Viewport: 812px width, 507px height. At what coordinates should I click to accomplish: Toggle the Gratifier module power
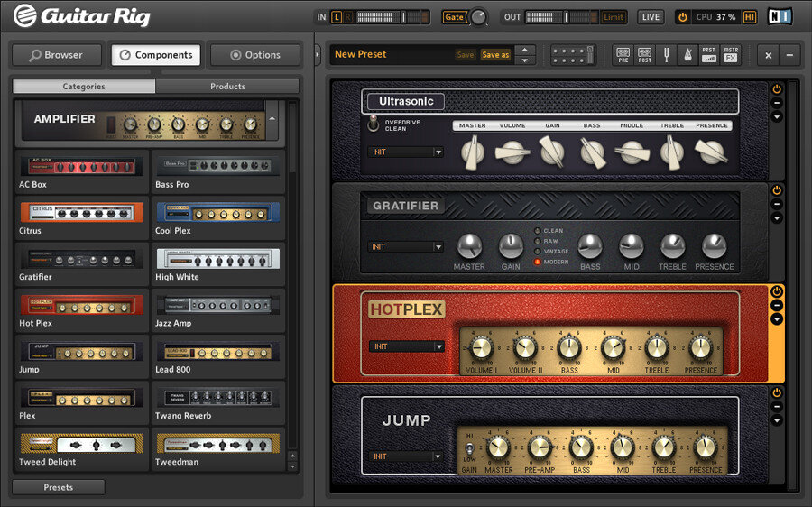[777, 190]
